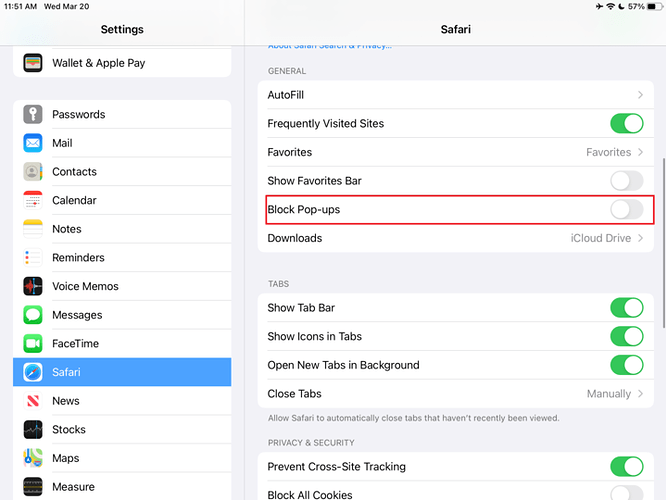Screen dimensions: 666x500
Task: Open Mail settings
Action: pyautogui.click(x=122, y=143)
